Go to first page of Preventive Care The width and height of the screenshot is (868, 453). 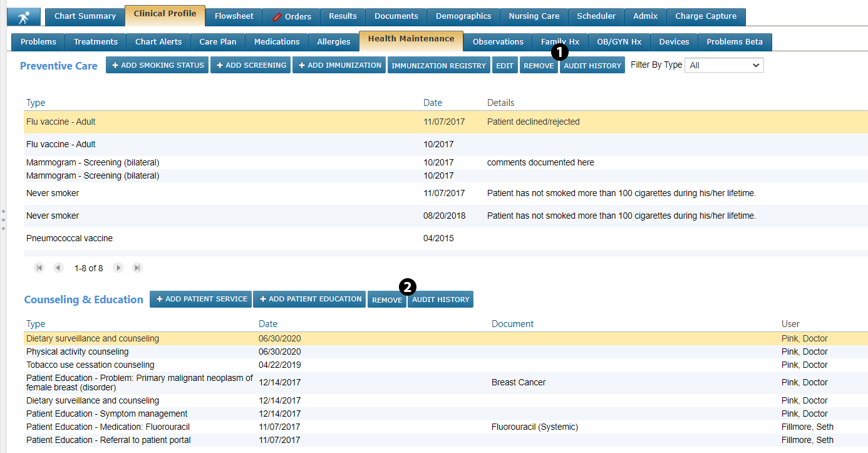click(39, 268)
